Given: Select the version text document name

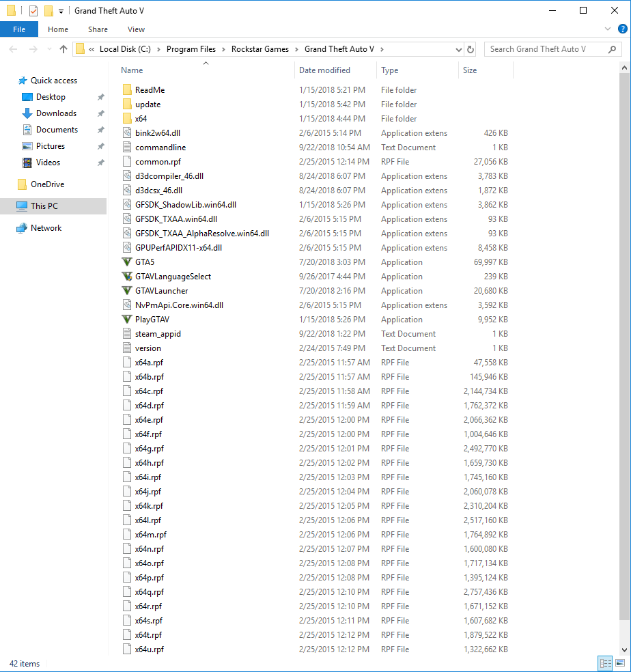Looking at the screenshot, I should click(x=148, y=348).
